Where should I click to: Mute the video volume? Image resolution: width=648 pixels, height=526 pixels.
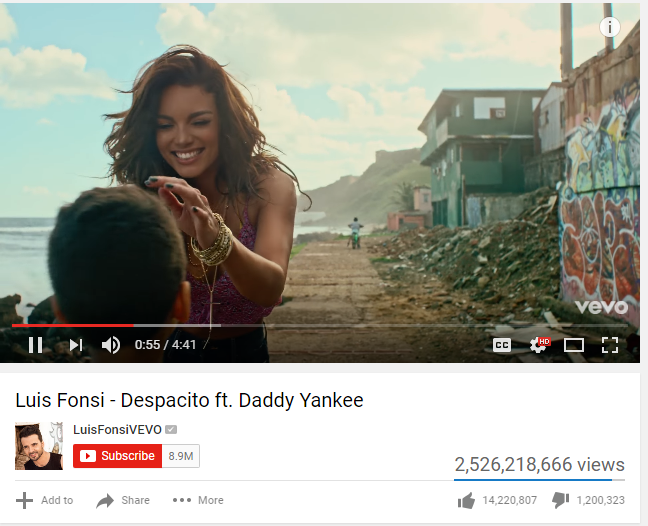(x=110, y=345)
